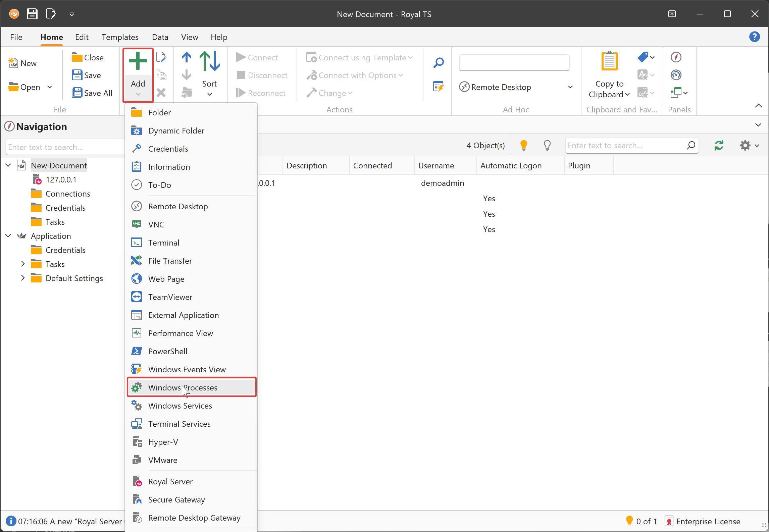Viewport: 769px width, 532px height.
Task: Click the Move Down arrow in ribbon
Action: [187, 75]
